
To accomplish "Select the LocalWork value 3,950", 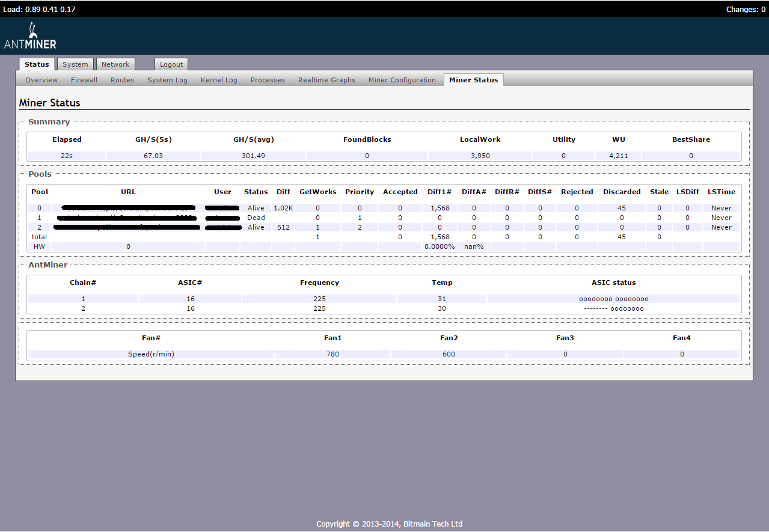I will pyautogui.click(x=480, y=156).
